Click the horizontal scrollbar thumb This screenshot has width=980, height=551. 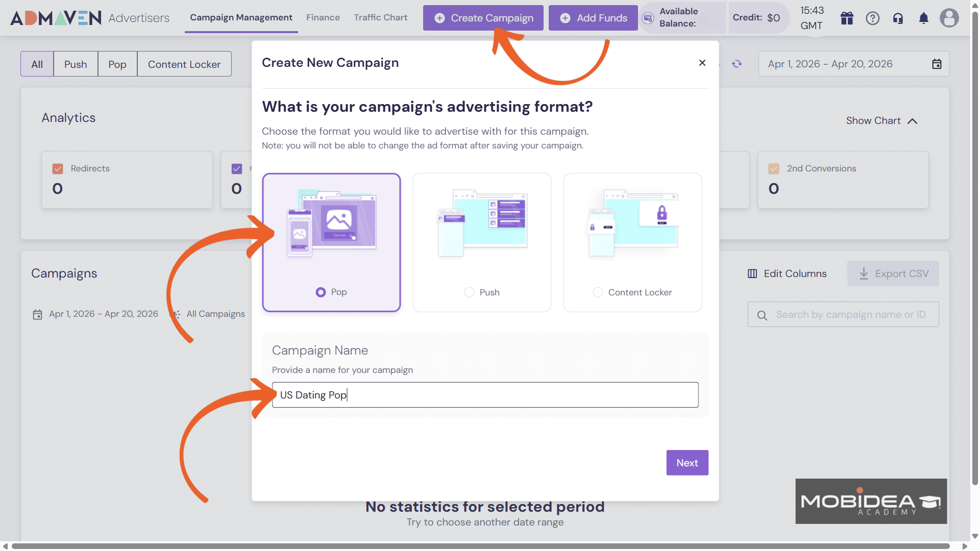tap(480, 546)
